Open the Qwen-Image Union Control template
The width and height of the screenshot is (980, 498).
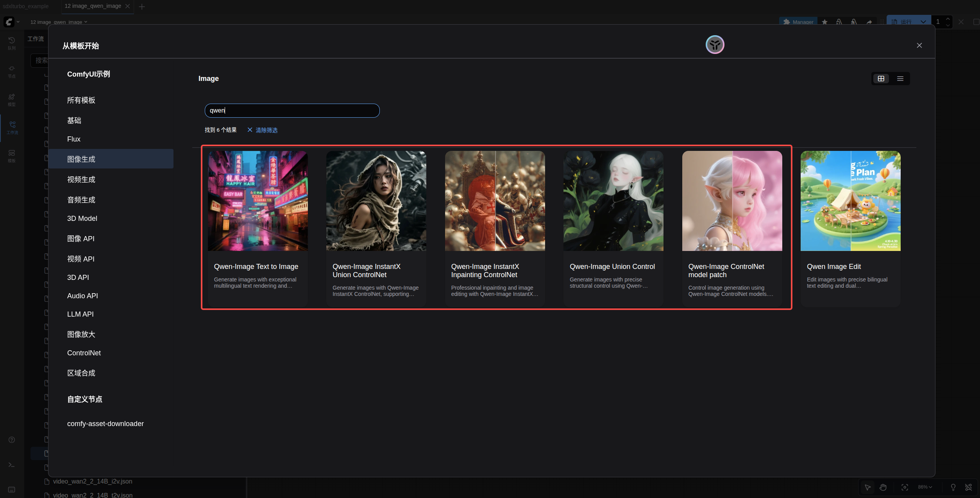point(613,228)
